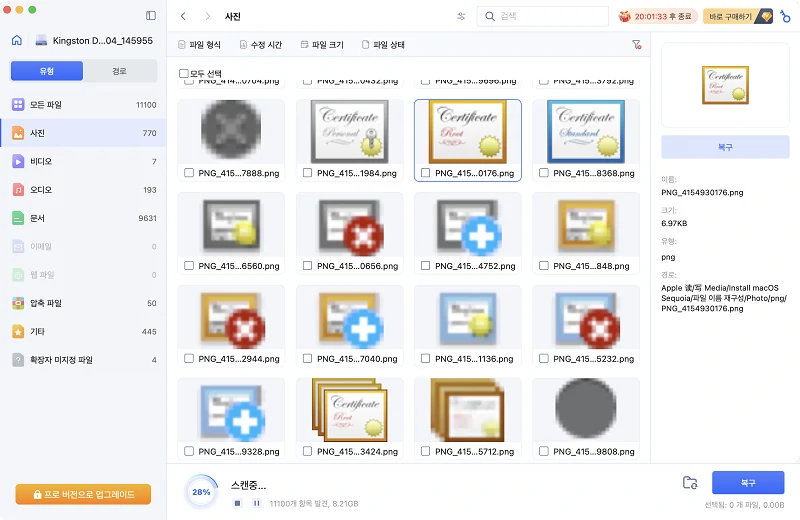Open the Modified Time (수정 시간) filter
Screen dimensions: 800x520
coord(261,45)
